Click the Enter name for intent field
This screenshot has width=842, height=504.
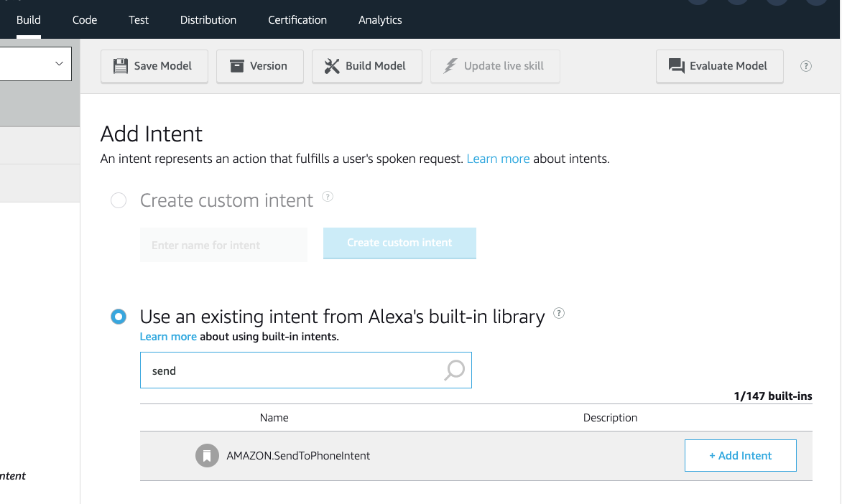223,245
